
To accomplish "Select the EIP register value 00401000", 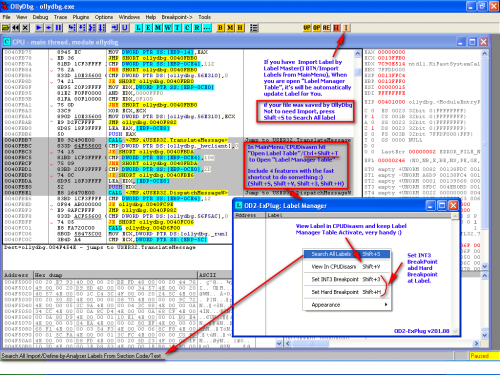I will (x=391, y=102).
